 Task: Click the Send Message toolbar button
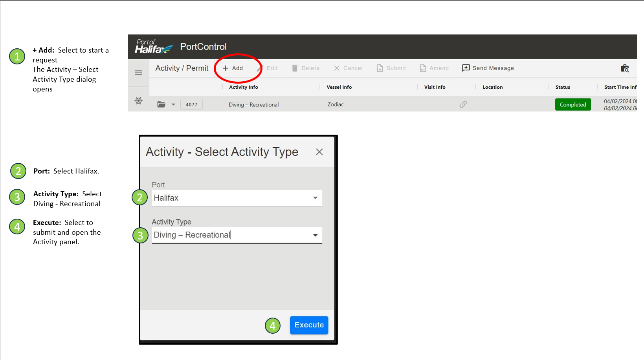point(488,68)
